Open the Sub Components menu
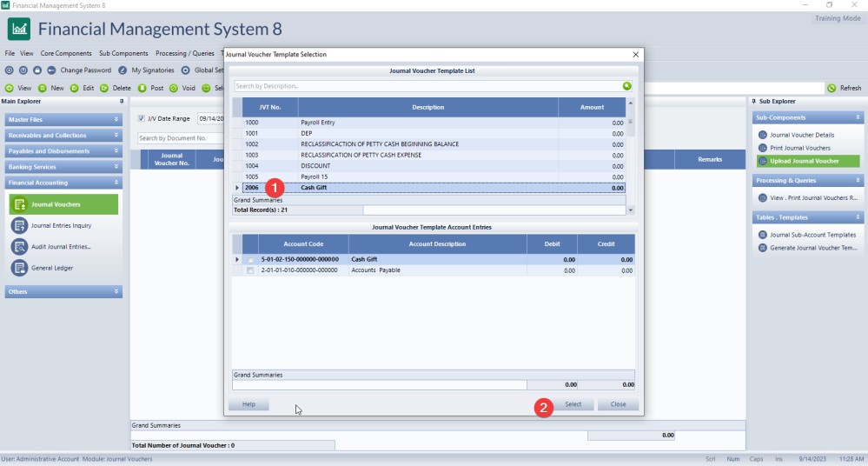Screen dimensions: 868x466 (123, 53)
